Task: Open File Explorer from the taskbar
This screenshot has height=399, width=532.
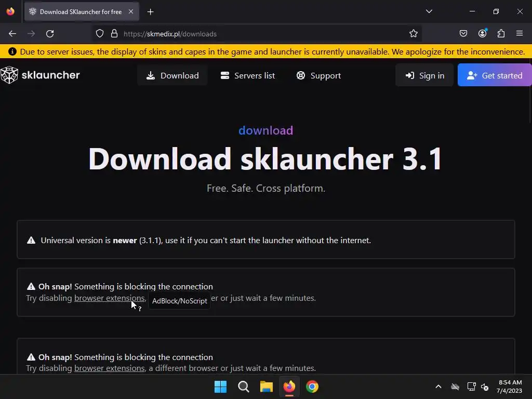Action: (x=267, y=387)
